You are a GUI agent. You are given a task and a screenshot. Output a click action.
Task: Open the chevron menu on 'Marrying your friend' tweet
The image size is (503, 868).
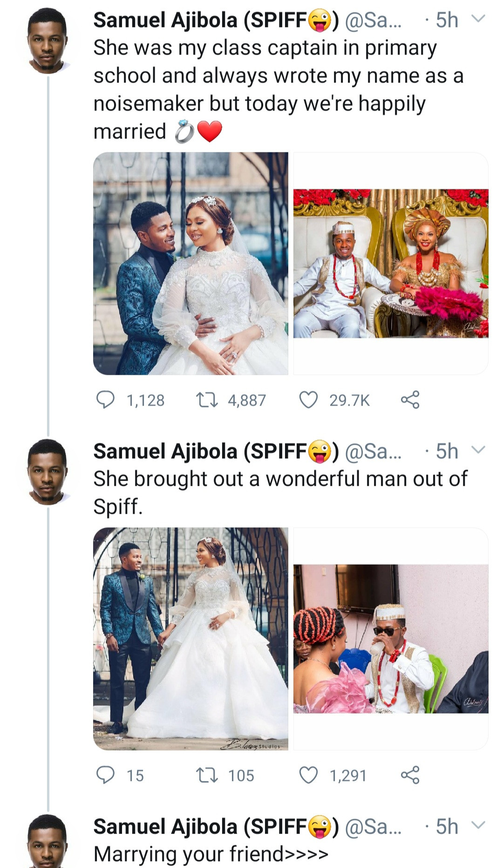[478, 825]
